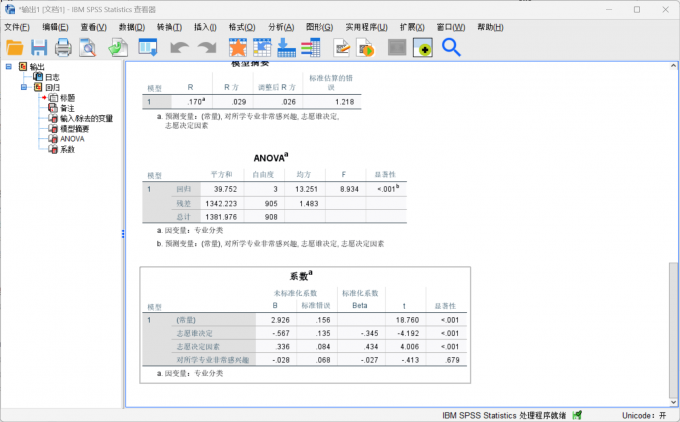Click the pane splitter dots handle
Viewport: 680px width, 422px height.
click(123, 234)
